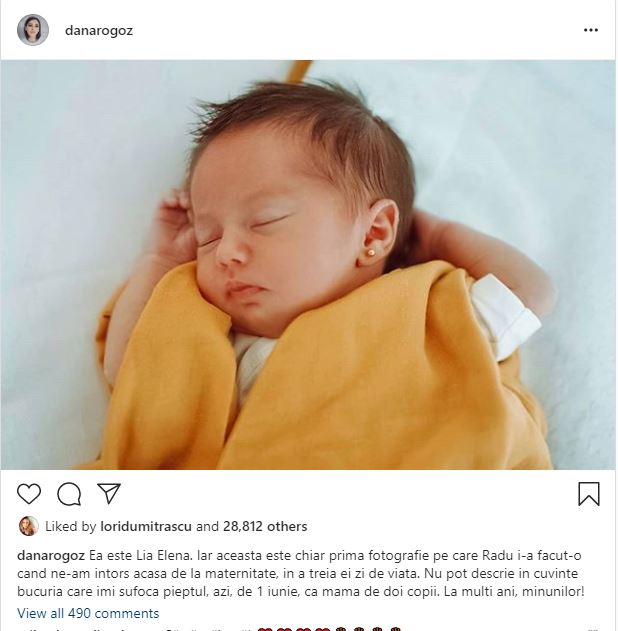618x631 pixels.
Task: Share the post with the paper plane icon
Action: (x=109, y=493)
